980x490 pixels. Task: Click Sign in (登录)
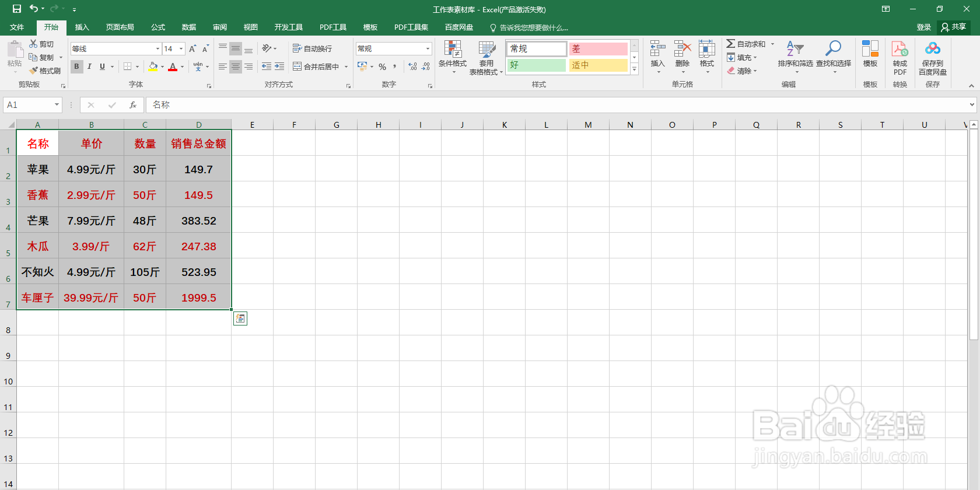[923, 27]
